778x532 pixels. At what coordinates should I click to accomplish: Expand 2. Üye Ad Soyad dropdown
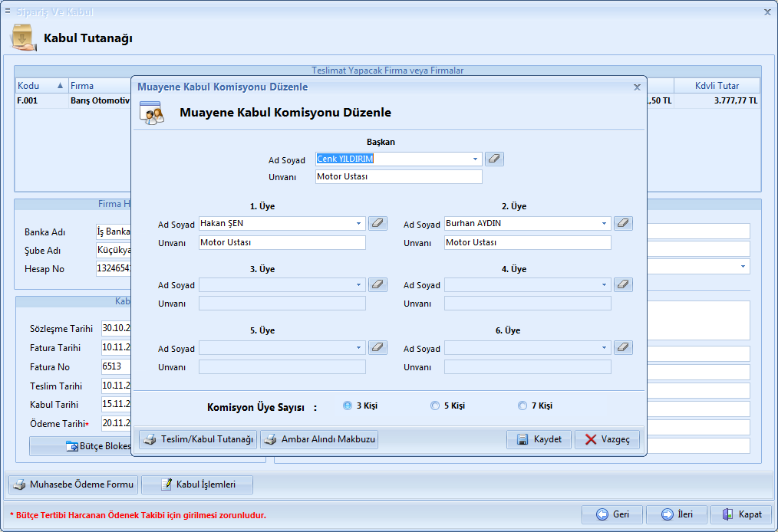(x=605, y=224)
